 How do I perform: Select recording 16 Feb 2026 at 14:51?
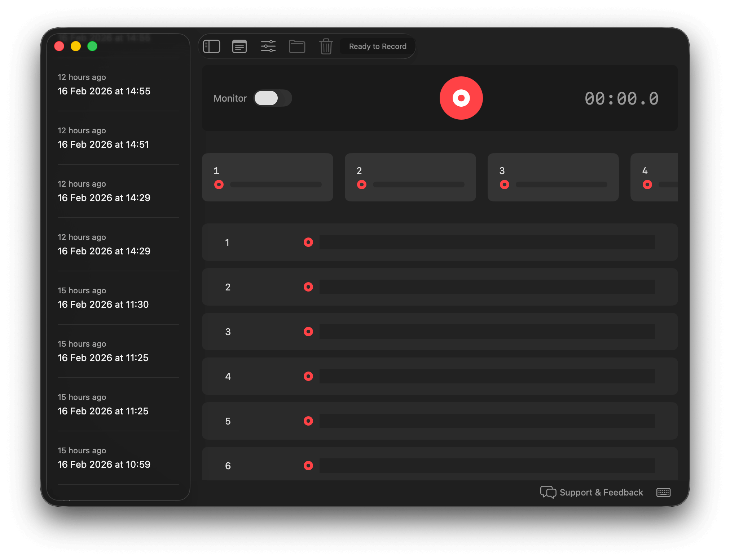(x=103, y=145)
